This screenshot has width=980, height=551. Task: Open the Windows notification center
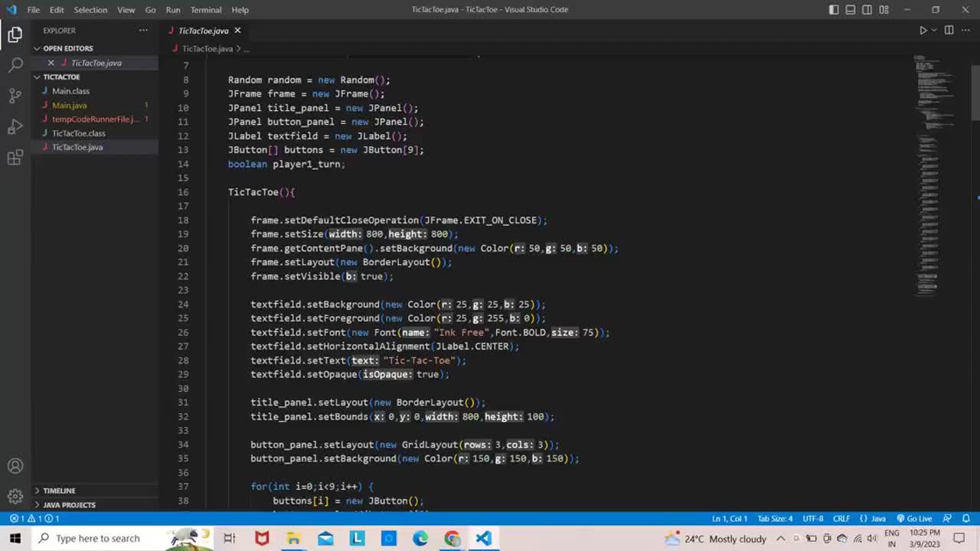pos(959,538)
